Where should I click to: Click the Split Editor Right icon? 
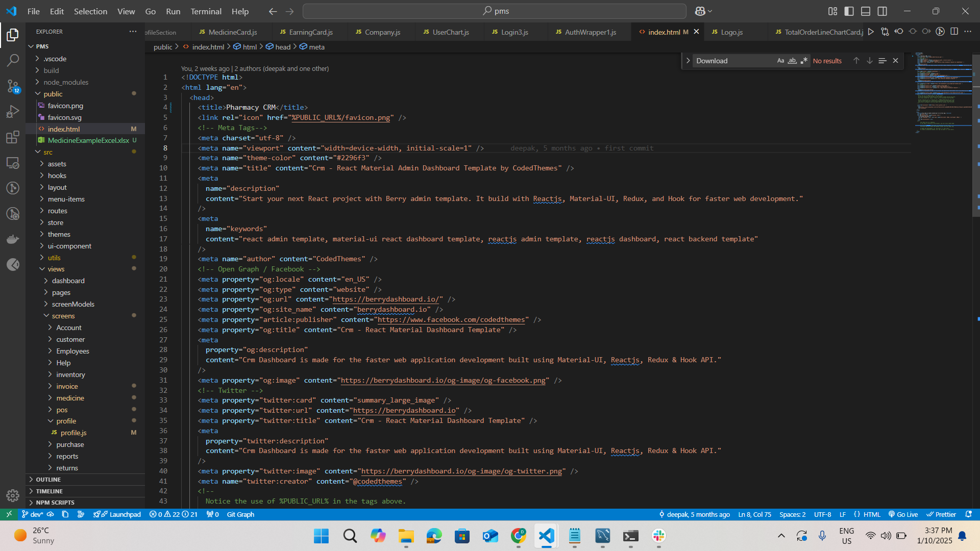pyautogui.click(x=954, y=32)
